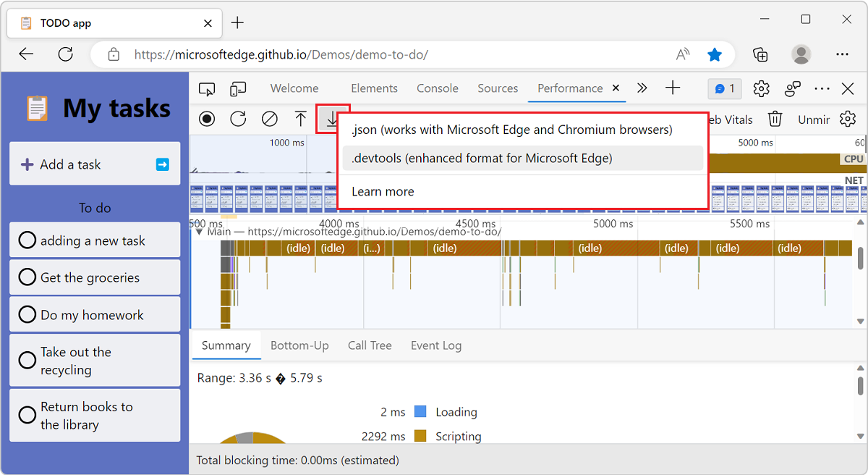Click the Favorites star in address bar

(x=715, y=54)
